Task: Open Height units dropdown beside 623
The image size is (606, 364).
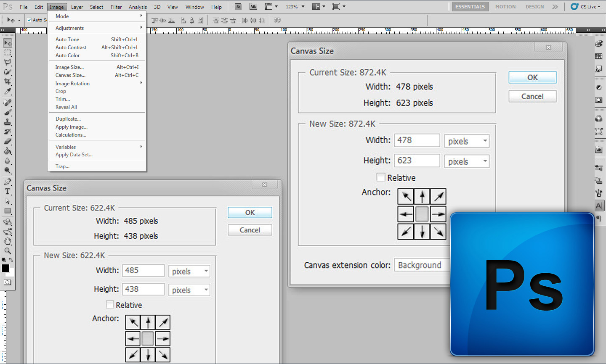Action: coord(467,161)
